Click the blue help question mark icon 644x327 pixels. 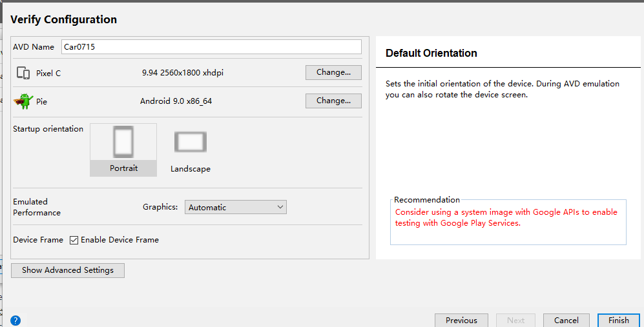(16, 321)
